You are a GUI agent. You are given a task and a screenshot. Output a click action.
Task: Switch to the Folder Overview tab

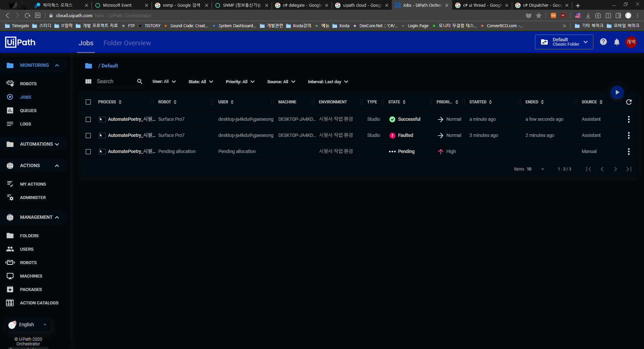point(127,43)
